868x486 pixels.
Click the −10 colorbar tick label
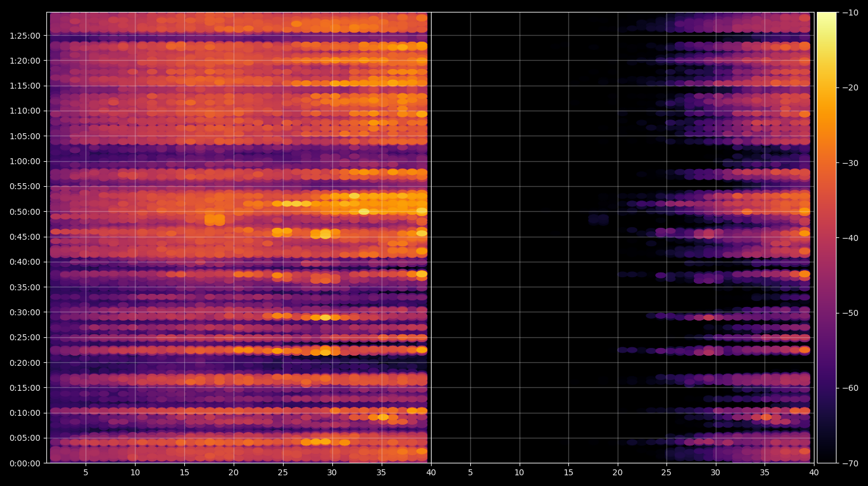point(850,12)
